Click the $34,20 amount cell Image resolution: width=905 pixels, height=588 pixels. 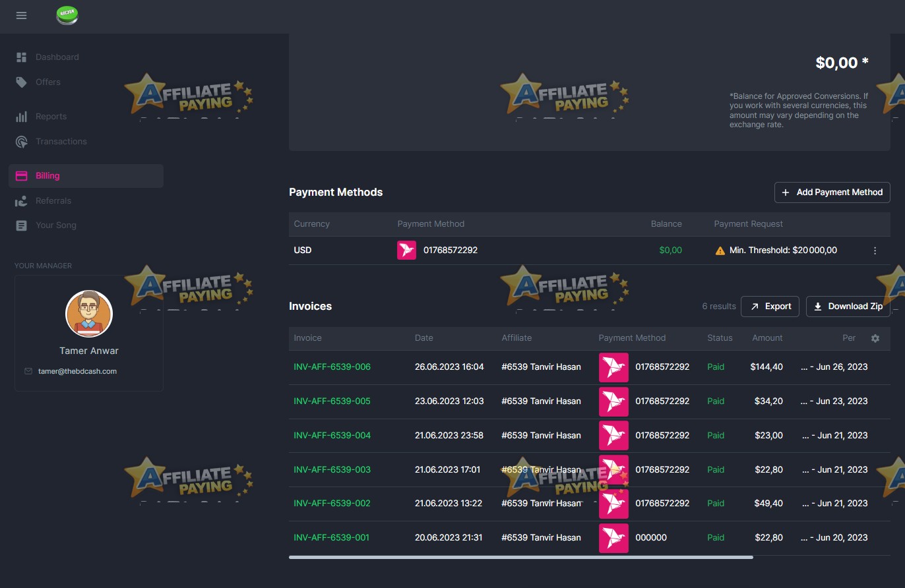[768, 401]
